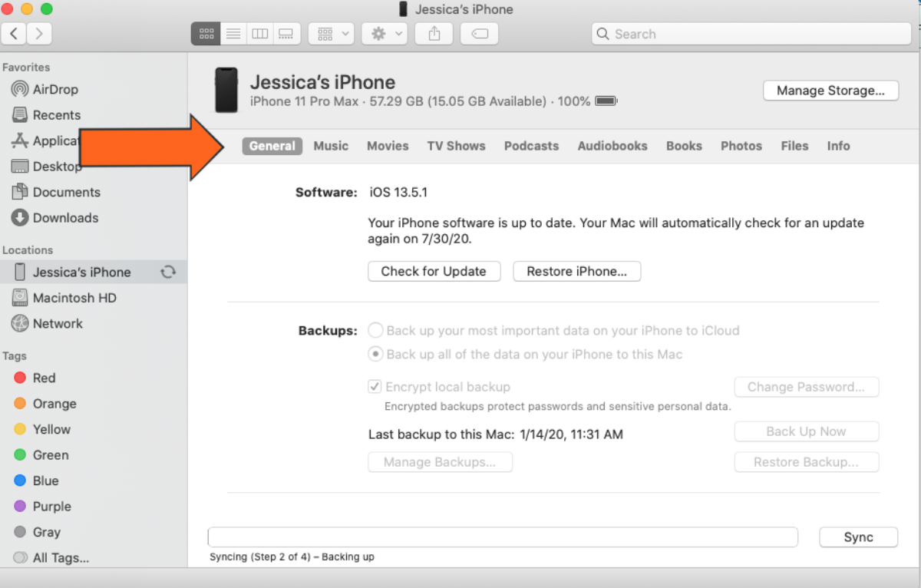
Task: Click the sync refresh icon beside Jessica's iPhone
Action: (x=168, y=272)
